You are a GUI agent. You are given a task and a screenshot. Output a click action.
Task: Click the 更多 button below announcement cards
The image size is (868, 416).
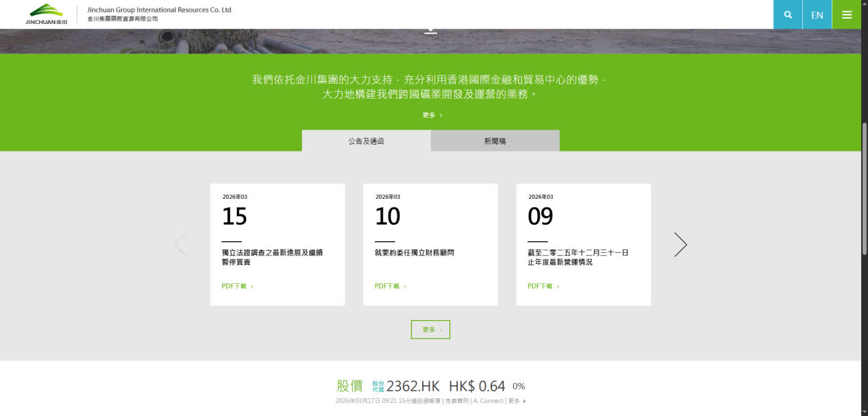[x=430, y=330]
